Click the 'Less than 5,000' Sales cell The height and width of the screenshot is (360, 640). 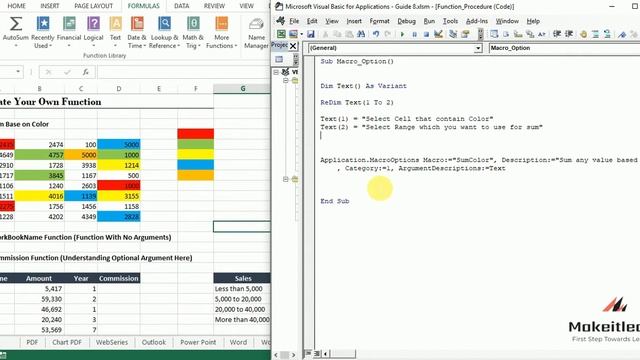[x=242, y=289]
